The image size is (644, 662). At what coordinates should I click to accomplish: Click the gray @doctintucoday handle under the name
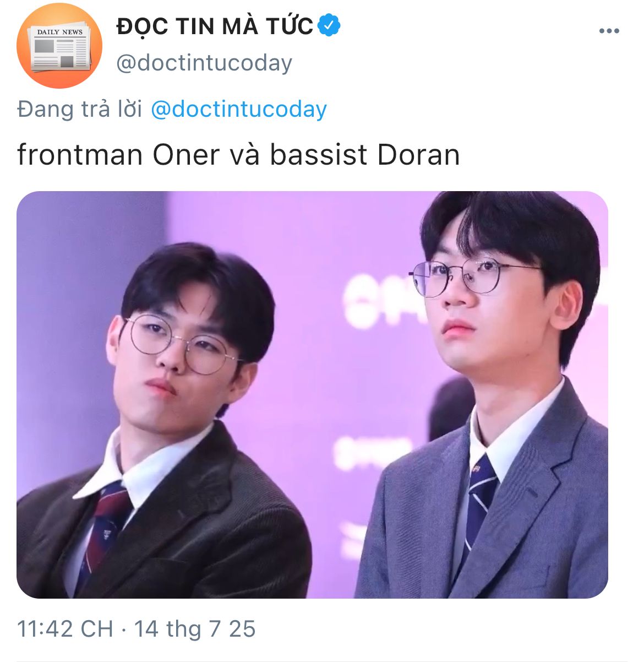pos(204,63)
